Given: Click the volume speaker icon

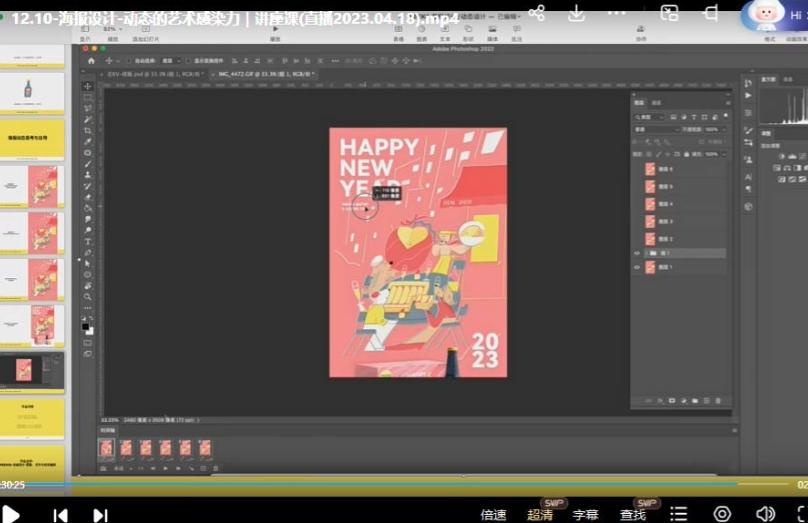Looking at the screenshot, I should point(765,514).
